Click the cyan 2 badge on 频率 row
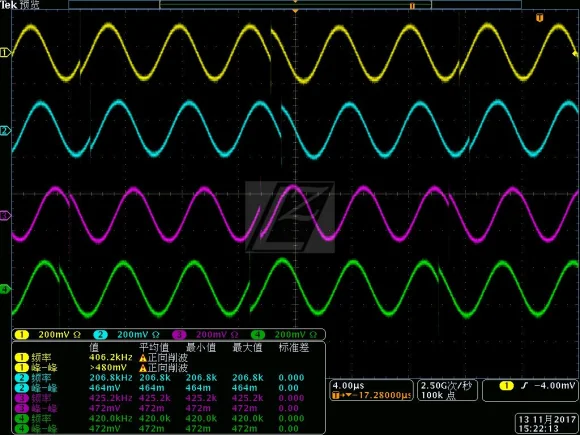 click(x=21, y=378)
